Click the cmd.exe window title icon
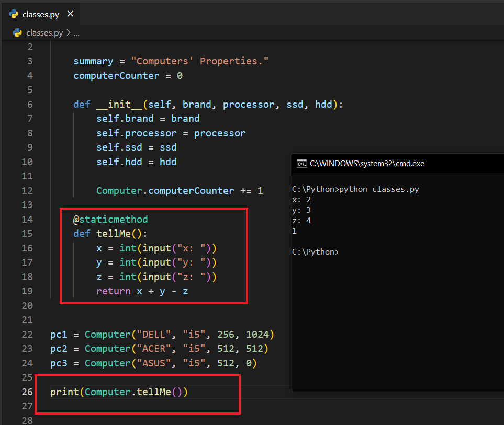This screenshot has width=504, height=425. [301, 163]
